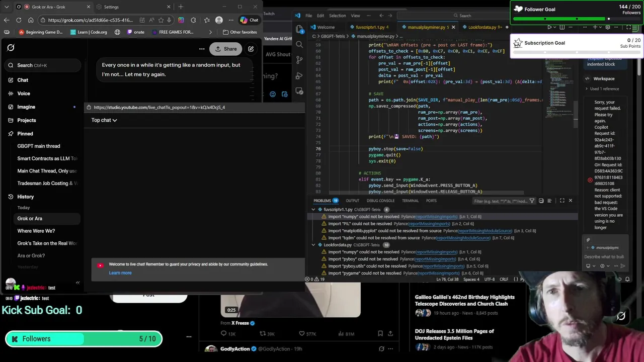This screenshot has height=362, width=644.
Task: Open Chat in Grok sidebar
Action: 23,80
